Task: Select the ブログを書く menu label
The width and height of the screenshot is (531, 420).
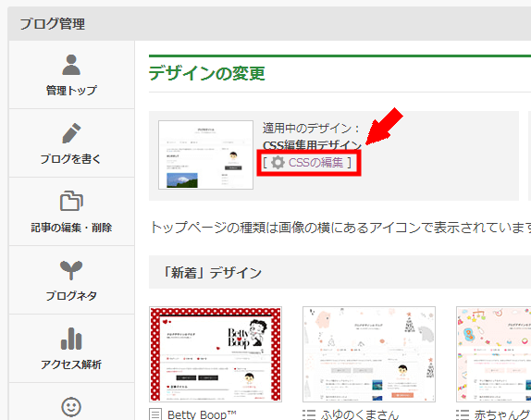Action: tap(71, 159)
